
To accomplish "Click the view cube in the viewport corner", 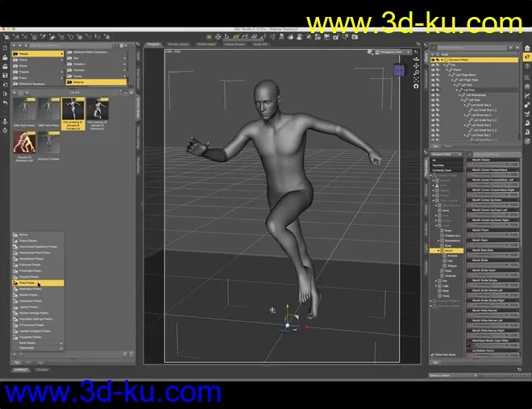I will click(x=397, y=70).
